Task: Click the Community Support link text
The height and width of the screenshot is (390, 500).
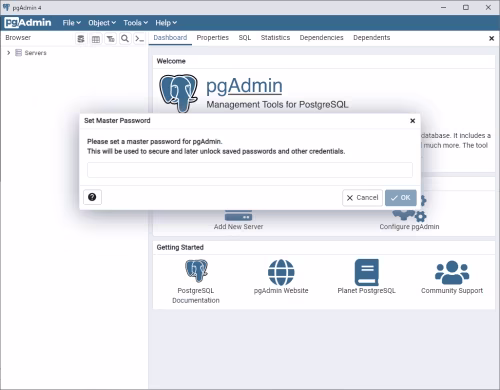Action: point(452,291)
